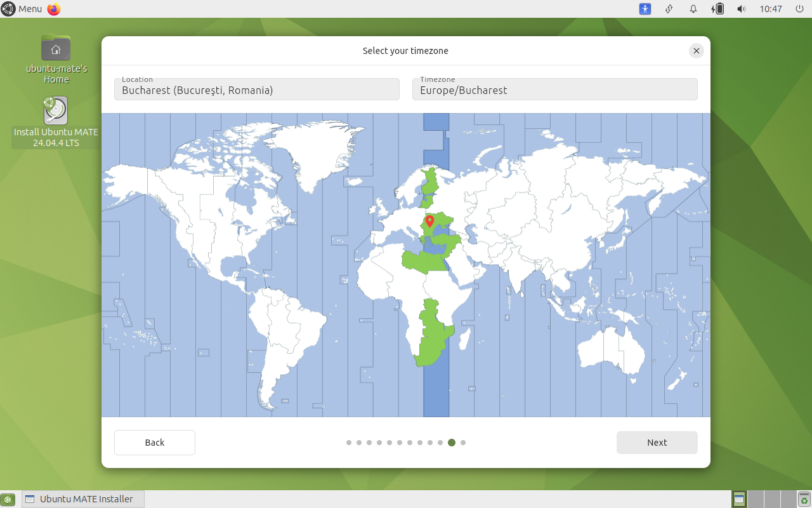Go Back to the previous installer step

click(x=155, y=443)
